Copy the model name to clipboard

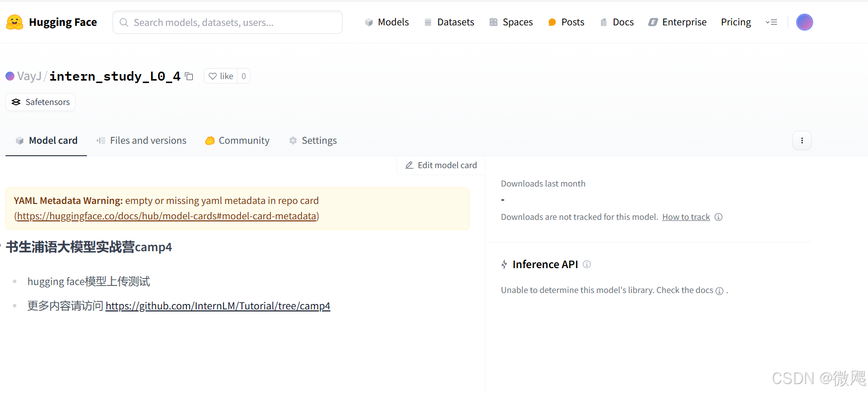pos(189,76)
